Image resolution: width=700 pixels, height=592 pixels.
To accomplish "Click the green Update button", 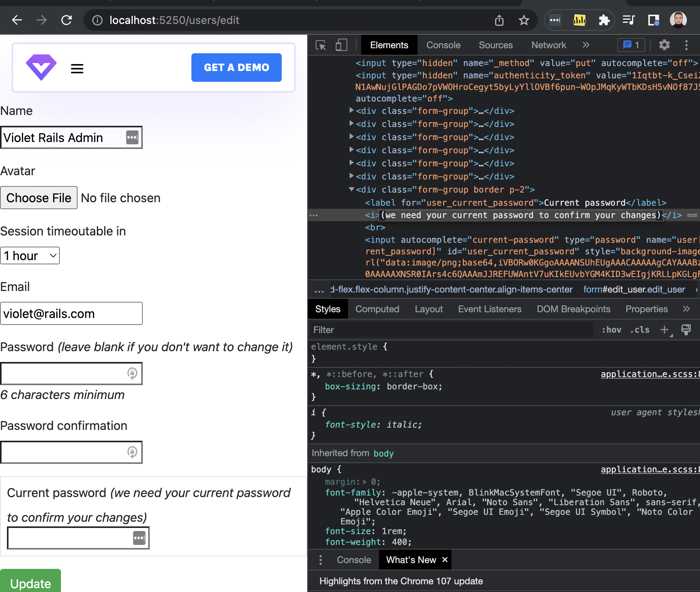I will pos(30,581).
